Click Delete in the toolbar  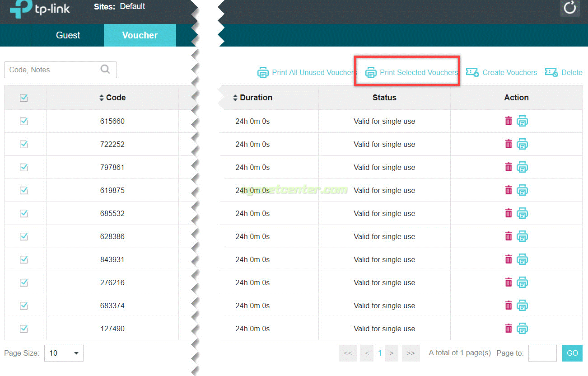pyautogui.click(x=564, y=72)
